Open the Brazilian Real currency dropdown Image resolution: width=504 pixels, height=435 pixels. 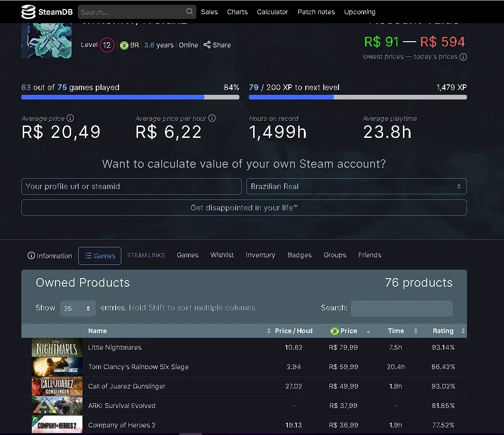pos(357,186)
